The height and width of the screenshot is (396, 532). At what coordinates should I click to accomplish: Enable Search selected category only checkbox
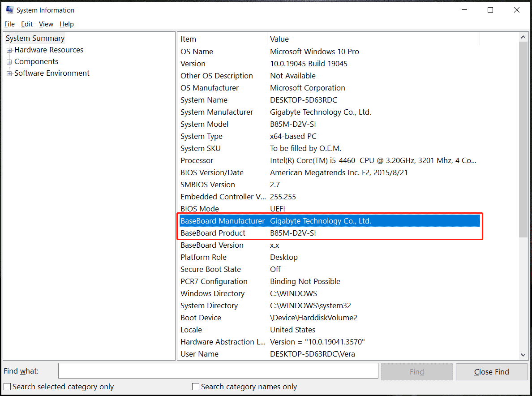click(x=7, y=387)
